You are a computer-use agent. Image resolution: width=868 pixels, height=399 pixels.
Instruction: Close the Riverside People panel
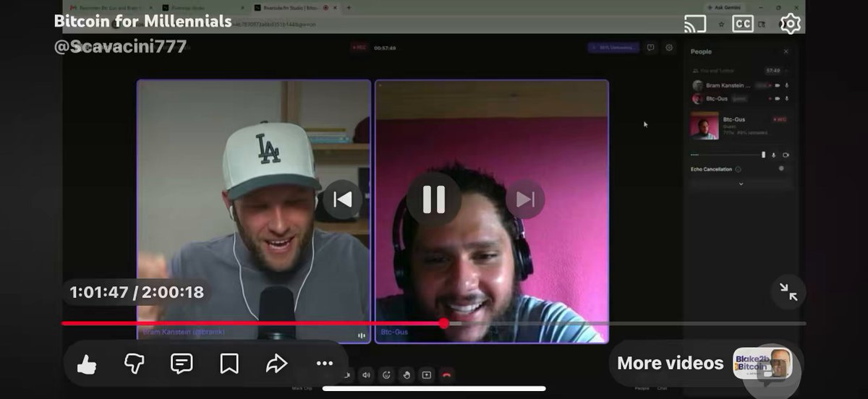[x=786, y=51]
